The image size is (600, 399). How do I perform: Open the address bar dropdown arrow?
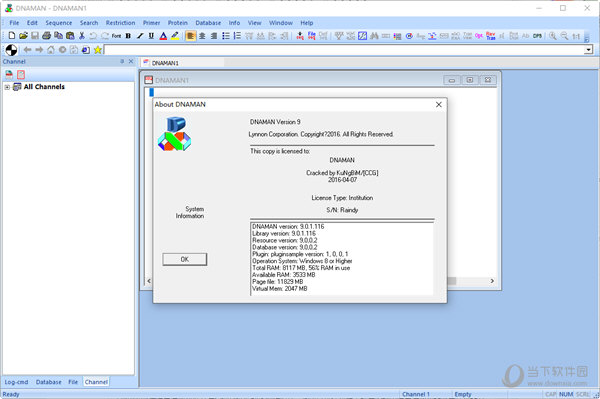589,50
